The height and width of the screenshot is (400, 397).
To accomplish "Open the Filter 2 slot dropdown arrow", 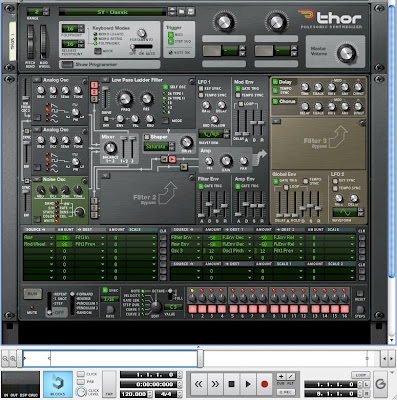I will click(x=106, y=176).
